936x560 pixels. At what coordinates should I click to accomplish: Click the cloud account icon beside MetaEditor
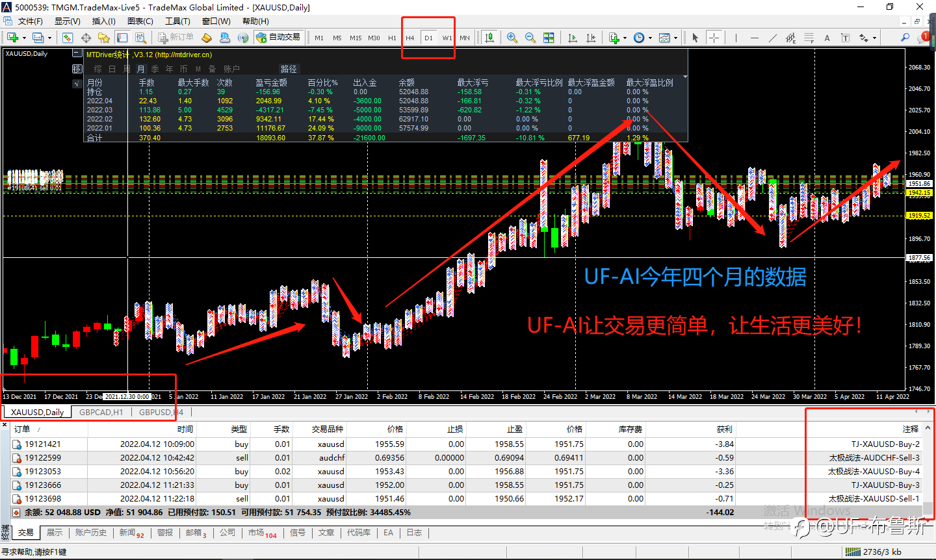click(225, 38)
